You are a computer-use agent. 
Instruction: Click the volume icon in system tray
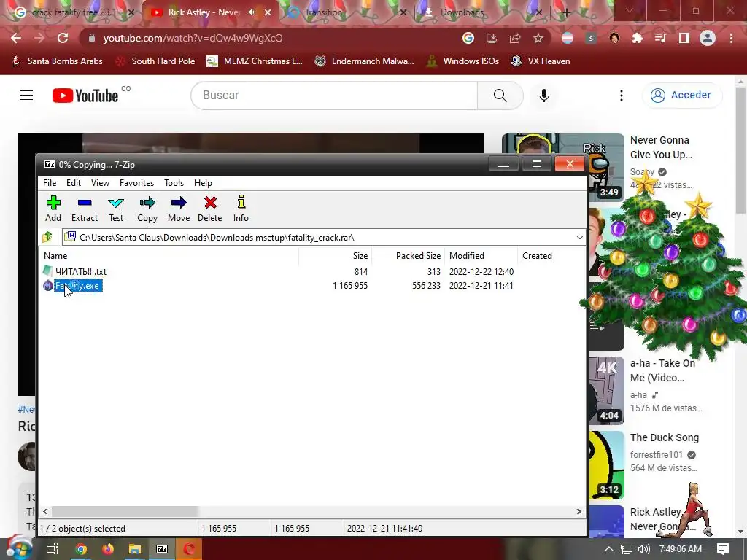coord(643,549)
